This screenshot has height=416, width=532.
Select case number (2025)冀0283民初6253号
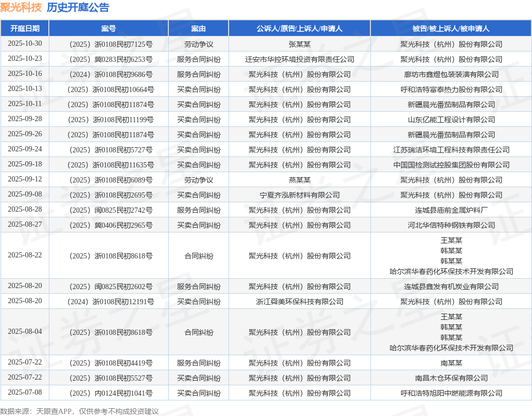[x=111, y=59]
